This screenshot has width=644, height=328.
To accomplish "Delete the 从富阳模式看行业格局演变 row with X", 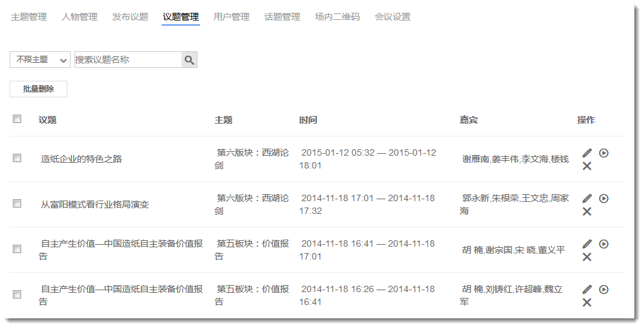I will pyautogui.click(x=587, y=212).
